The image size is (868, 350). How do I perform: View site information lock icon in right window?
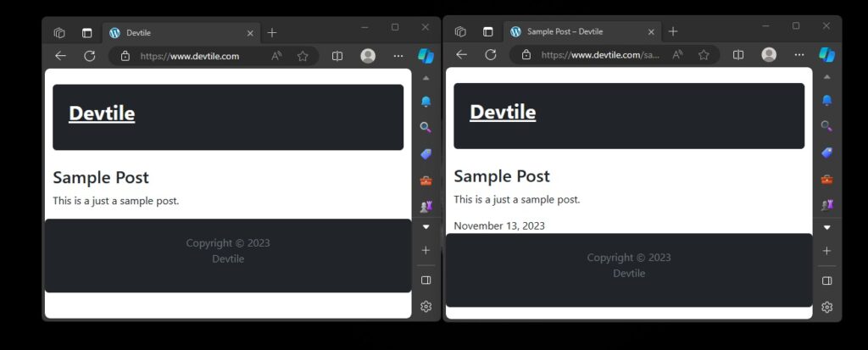tap(526, 55)
